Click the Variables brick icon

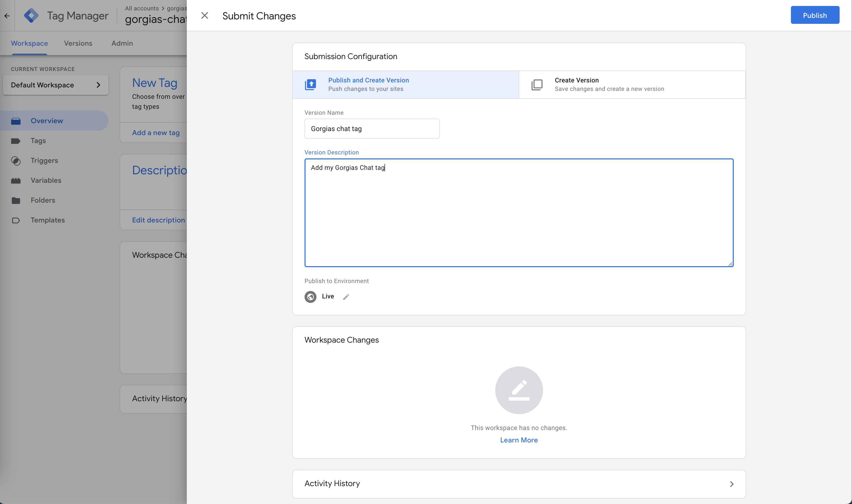(x=16, y=181)
